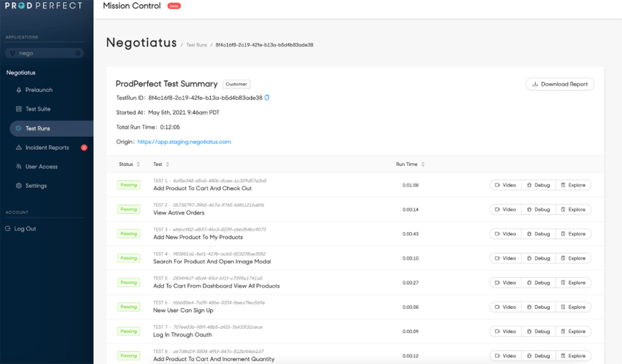Open Video for New User Can Sign Up
This screenshot has width=622, height=364.
(505, 307)
